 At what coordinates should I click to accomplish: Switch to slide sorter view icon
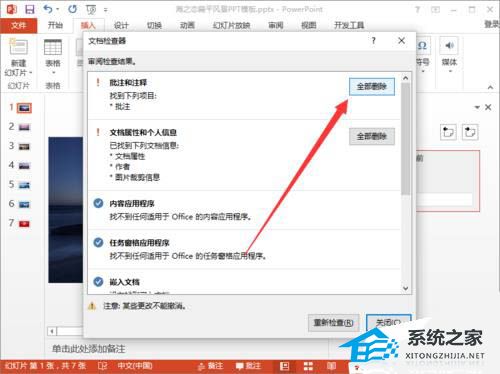click(x=308, y=366)
